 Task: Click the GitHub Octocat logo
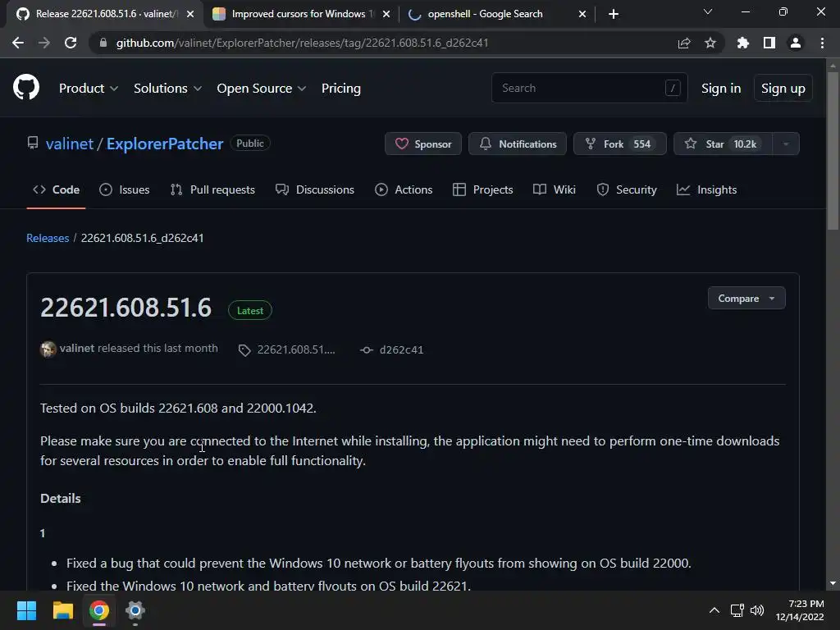(25, 87)
